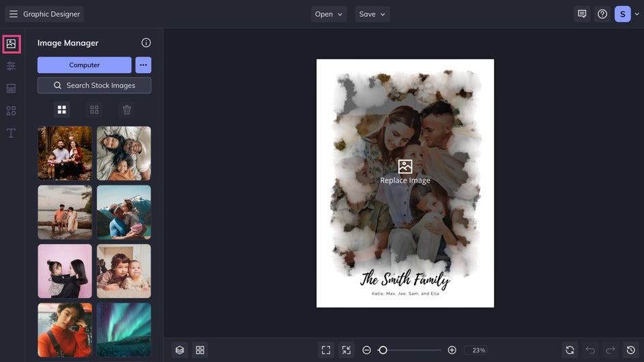Click Replace Image on the canvas
The image size is (644, 362).
point(405,172)
